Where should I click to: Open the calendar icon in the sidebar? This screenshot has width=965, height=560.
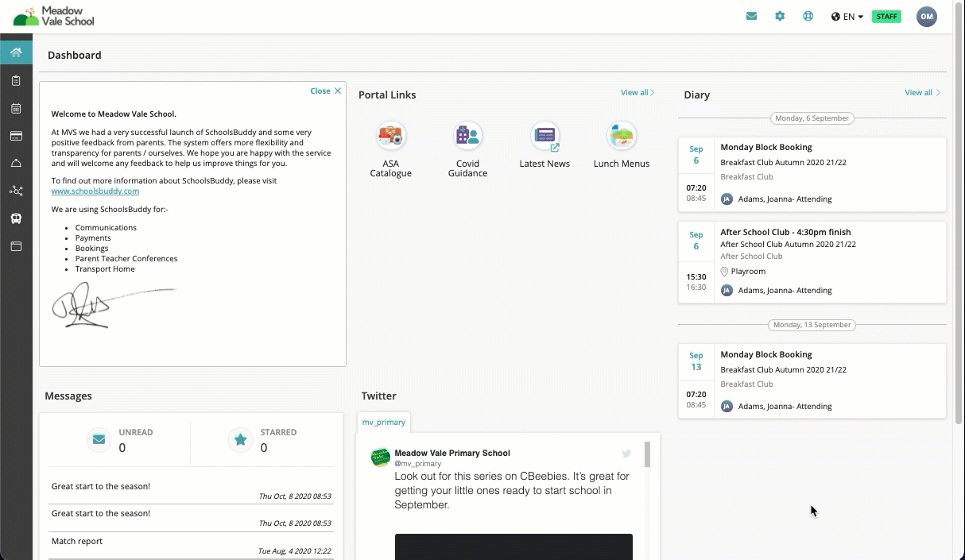[16, 108]
